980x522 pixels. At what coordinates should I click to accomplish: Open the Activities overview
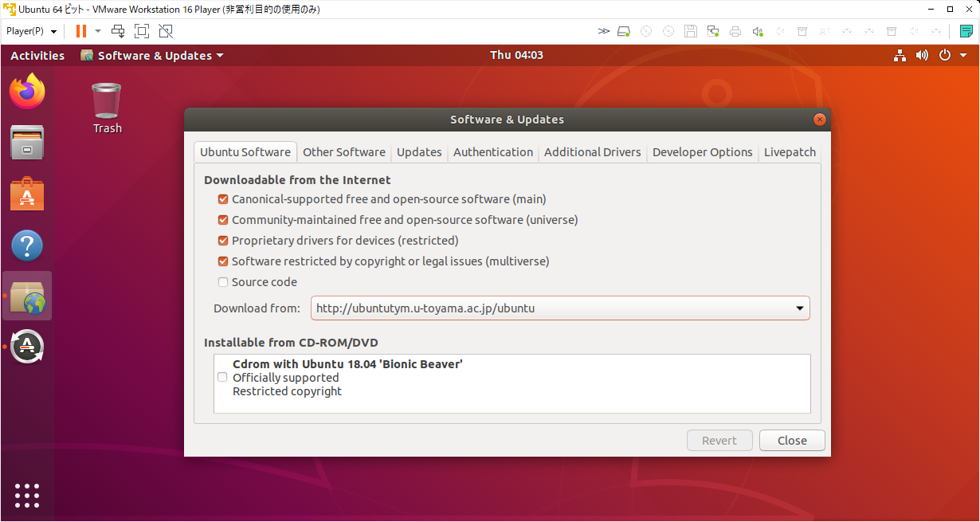coord(37,56)
